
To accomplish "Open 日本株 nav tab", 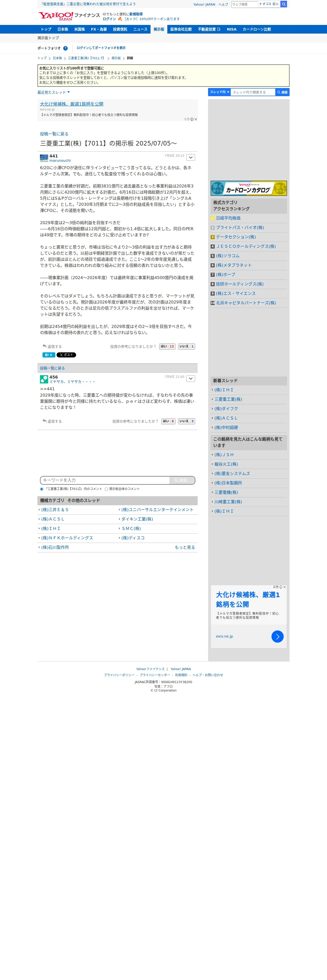I will point(63,29).
